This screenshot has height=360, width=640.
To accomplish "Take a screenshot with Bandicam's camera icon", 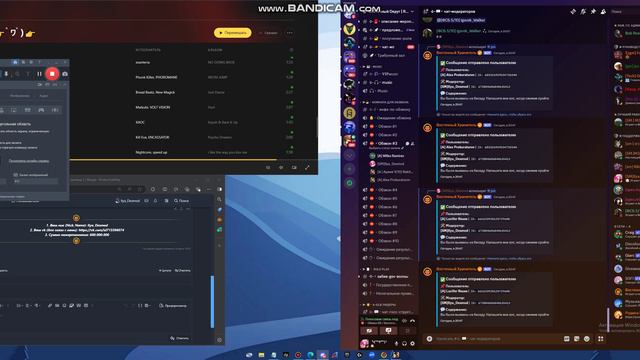I will pyautogui.click(x=64, y=74).
